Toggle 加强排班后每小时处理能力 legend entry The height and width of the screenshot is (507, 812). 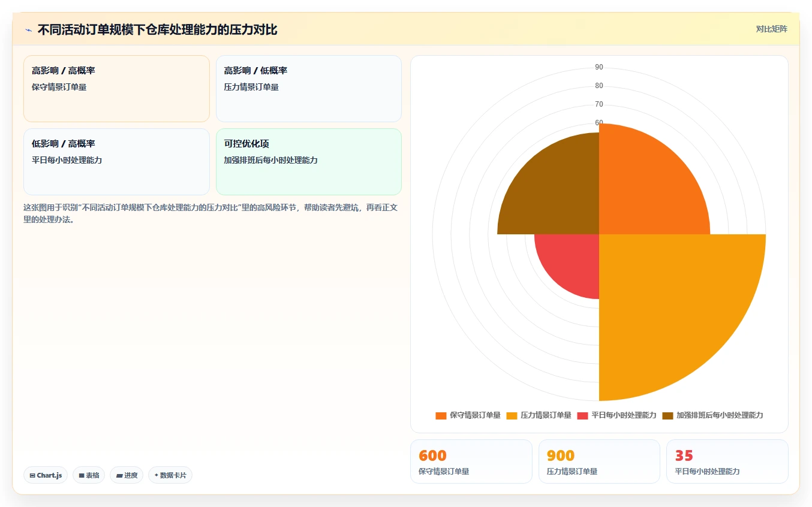[x=712, y=415]
